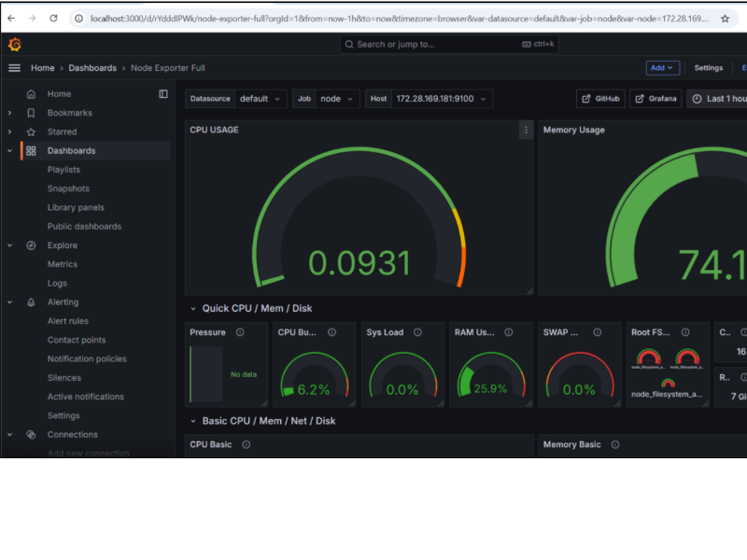The image size is (747, 560).
Task: Open the hamburger menu toggle
Action: [14, 67]
